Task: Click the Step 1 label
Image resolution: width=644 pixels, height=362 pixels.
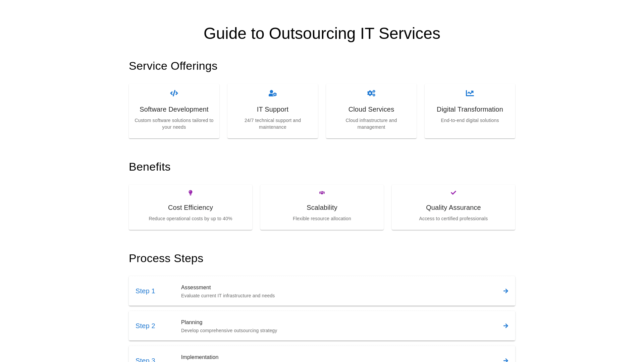Action: pyautogui.click(x=145, y=291)
